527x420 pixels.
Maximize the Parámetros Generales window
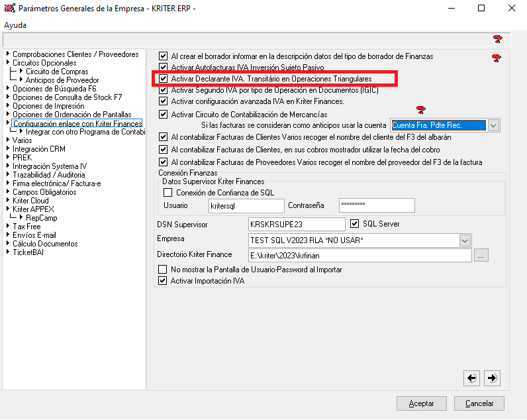click(481, 8)
